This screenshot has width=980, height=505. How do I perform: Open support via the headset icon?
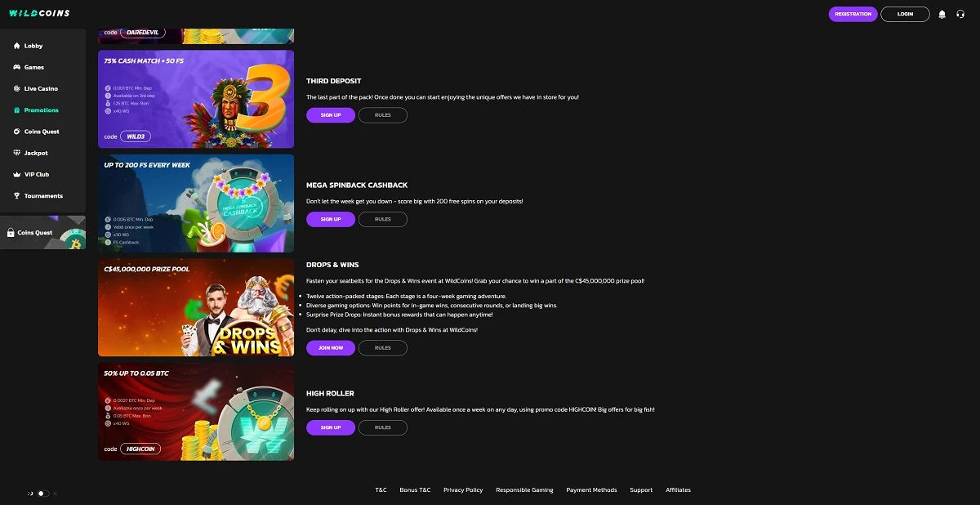coord(960,14)
